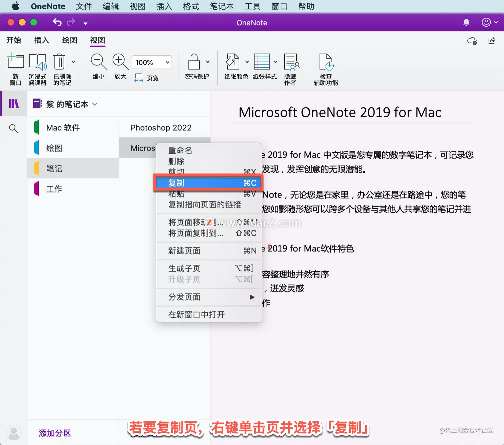Expand the password protection dropdown arrow
This screenshot has height=445, width=504.
208,62
